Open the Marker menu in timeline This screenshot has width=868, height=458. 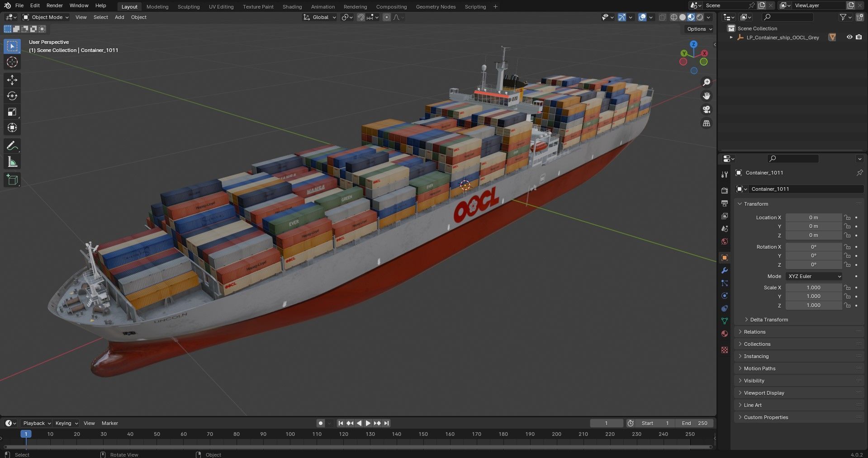coord(110,423)
